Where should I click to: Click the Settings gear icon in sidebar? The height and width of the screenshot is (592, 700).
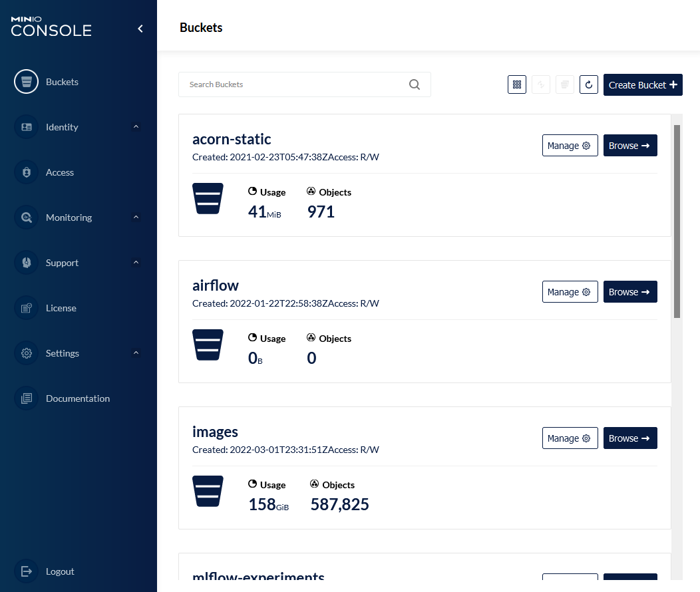[27, 353]
